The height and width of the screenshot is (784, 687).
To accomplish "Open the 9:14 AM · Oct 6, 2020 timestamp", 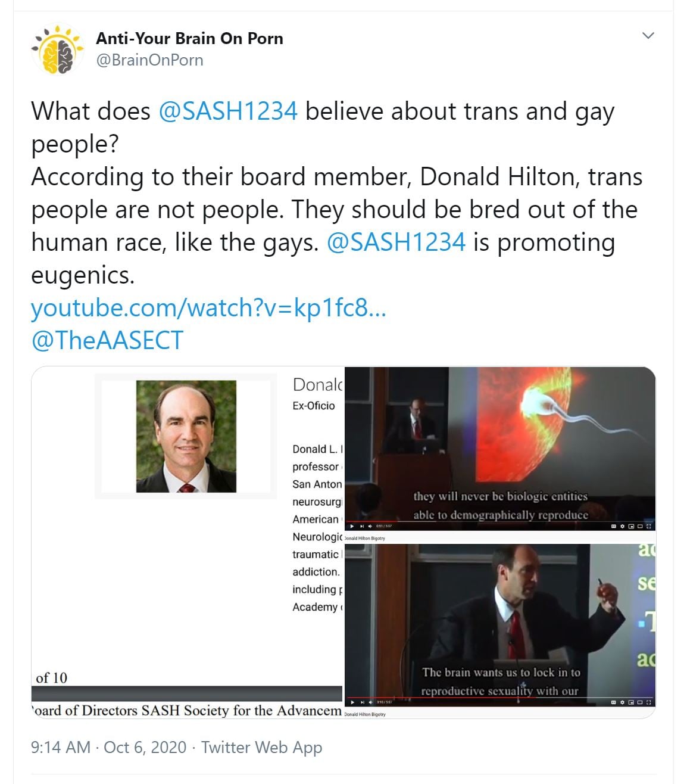I will 109,747.
